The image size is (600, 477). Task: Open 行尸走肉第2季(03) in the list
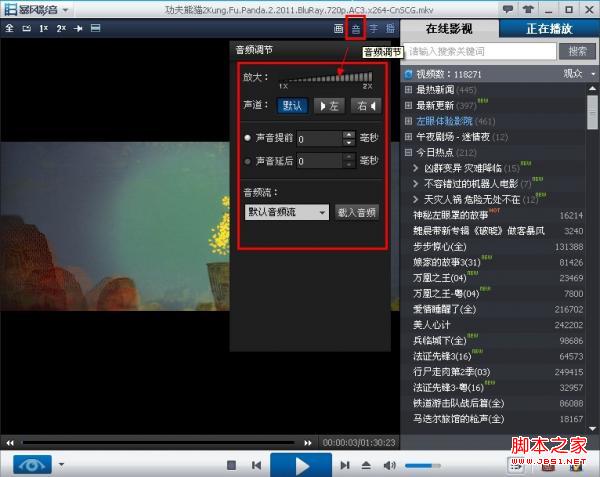[452, 372]
